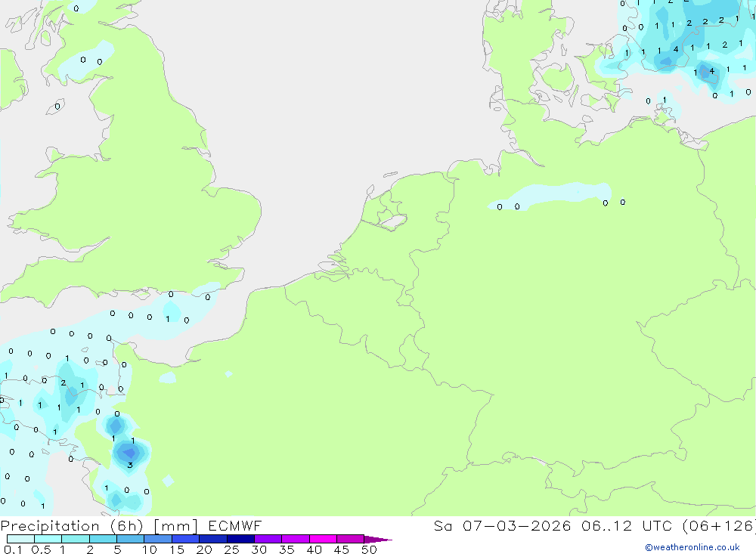The width and height of the screenshot is (756, 554).
Task: Click the 30–35 mm purple legend swatch
Action: tap(268, 539)
